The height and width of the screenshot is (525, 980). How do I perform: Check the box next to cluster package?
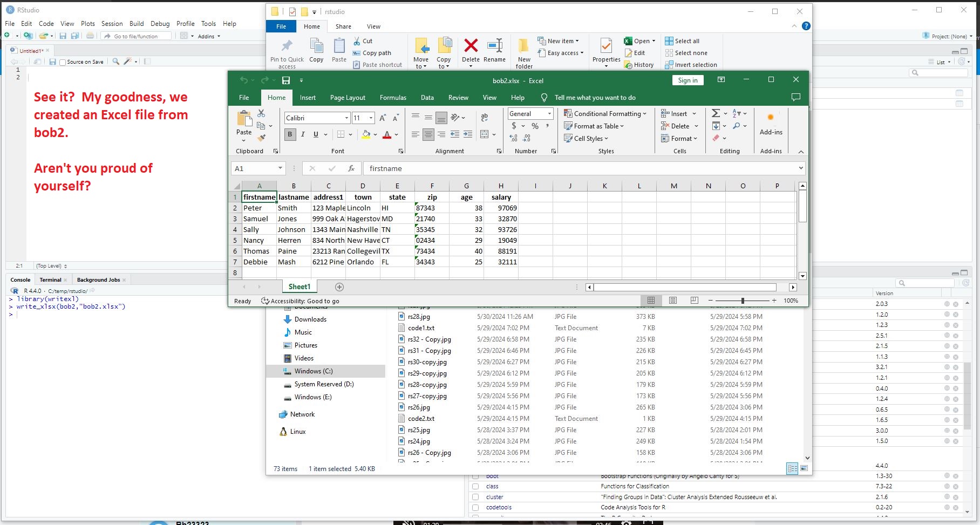tap(475, 497)
